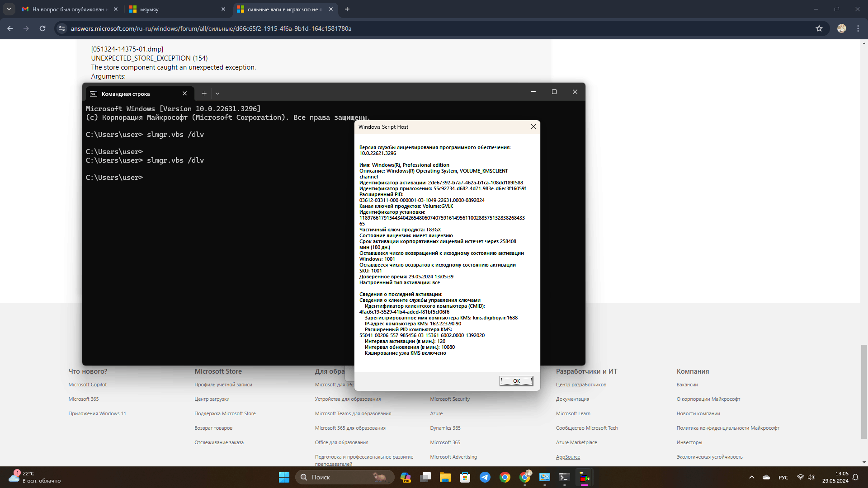This screenshot has width=868, height=488.
Task: Open the clock and calendar 13:05
Action: point(835,477)
